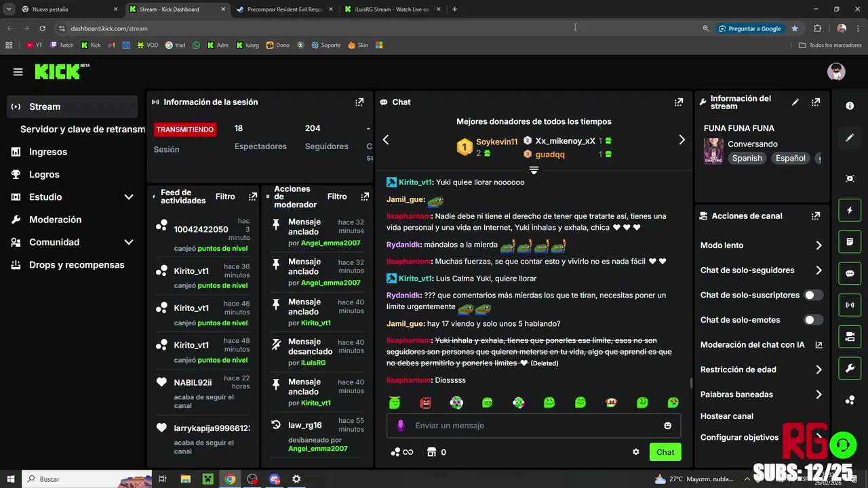Click the document icon in right sidebar
This screenshot has width=868, height=488.
[850, 242]
